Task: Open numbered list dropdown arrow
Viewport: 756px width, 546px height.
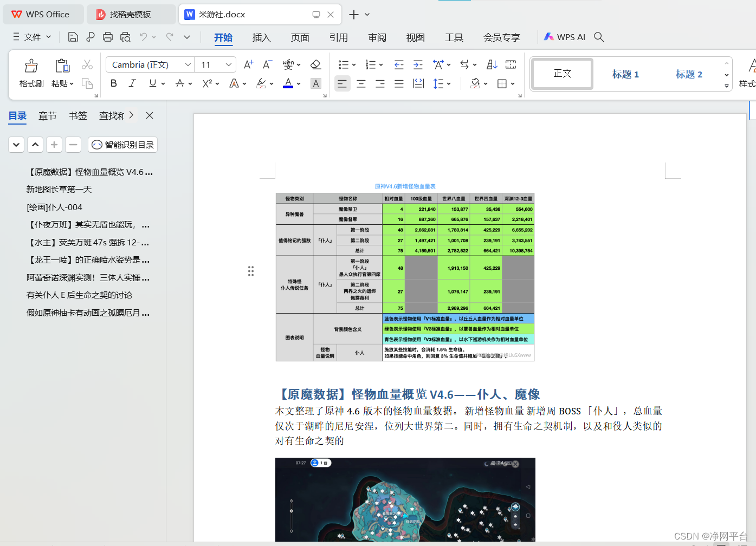Action: click(381, 65)
